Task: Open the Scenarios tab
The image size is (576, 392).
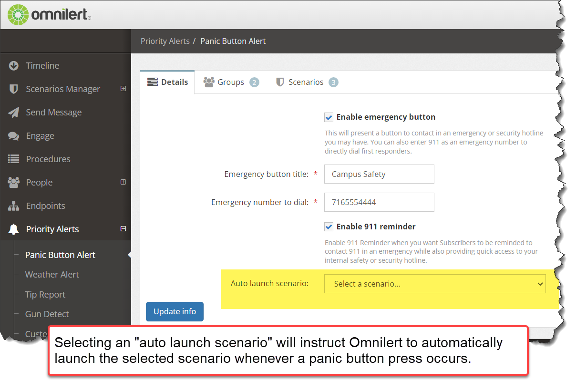Action: tap(307, 82)
